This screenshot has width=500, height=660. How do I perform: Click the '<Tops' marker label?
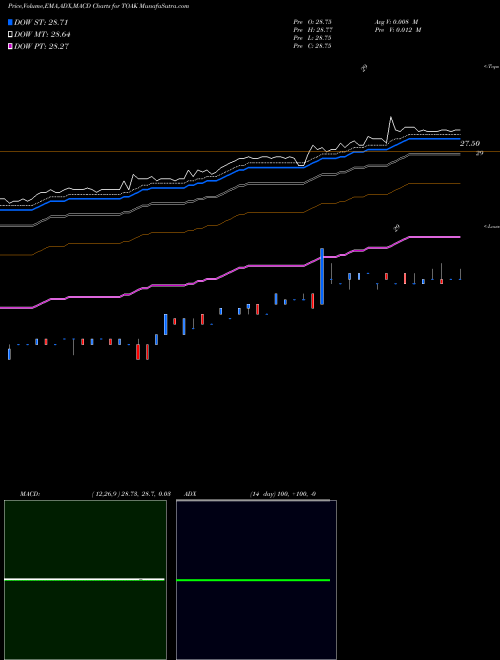[491, 67]
